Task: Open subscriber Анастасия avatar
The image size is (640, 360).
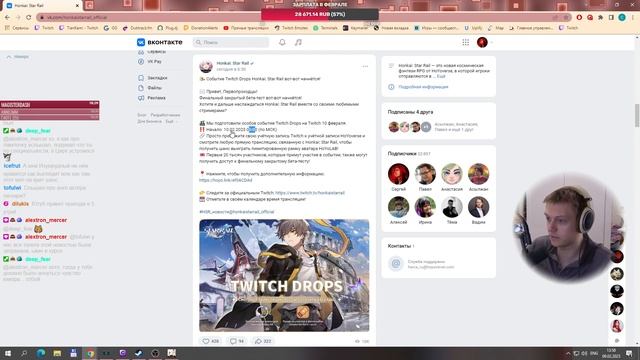Action: (x=452, y=174)
